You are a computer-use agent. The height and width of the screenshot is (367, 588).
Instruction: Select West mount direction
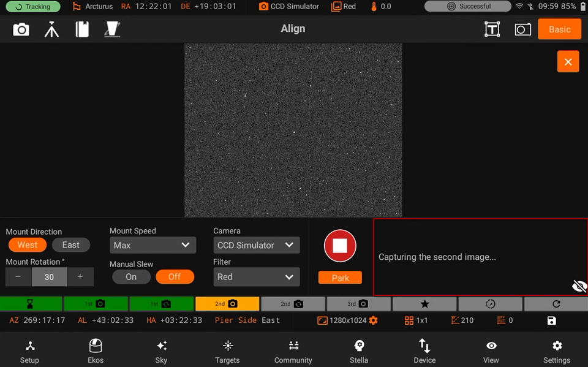pyautogui.click(x=28, y=245)
